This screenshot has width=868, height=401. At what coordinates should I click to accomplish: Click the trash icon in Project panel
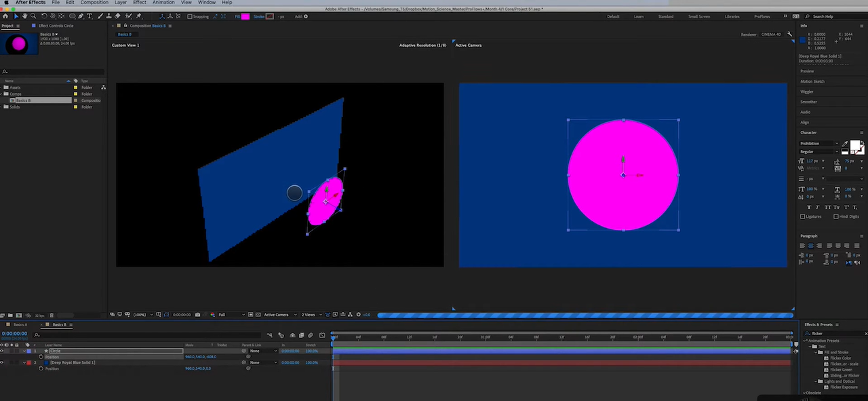pos(52,315)
